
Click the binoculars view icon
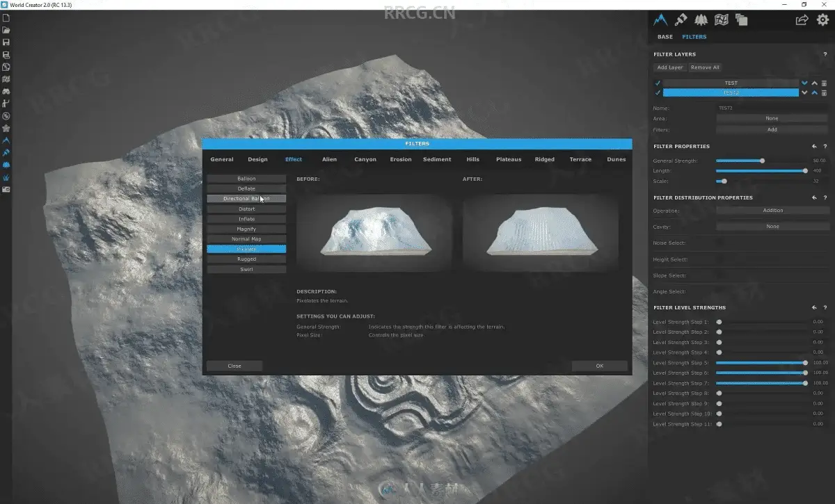point(6,91)
